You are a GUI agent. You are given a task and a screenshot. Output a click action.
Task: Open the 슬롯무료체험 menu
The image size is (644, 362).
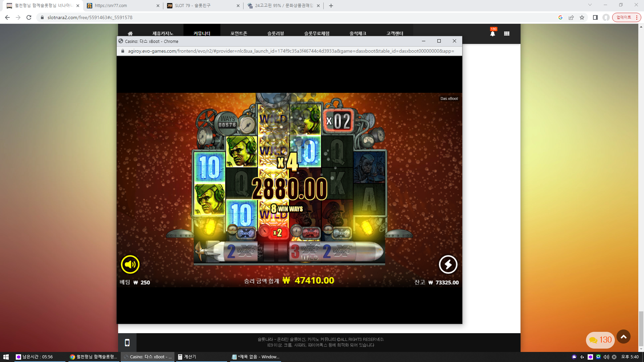tap(317, 33)
